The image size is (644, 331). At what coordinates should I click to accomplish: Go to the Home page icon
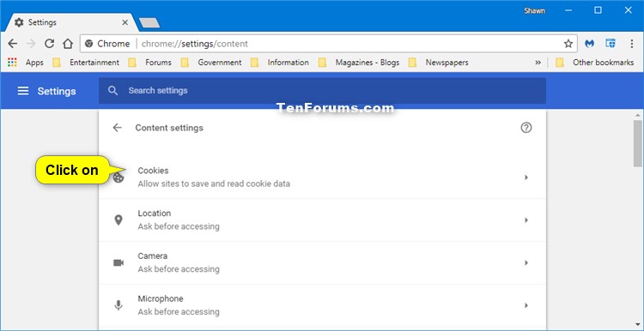click(67, 44)
